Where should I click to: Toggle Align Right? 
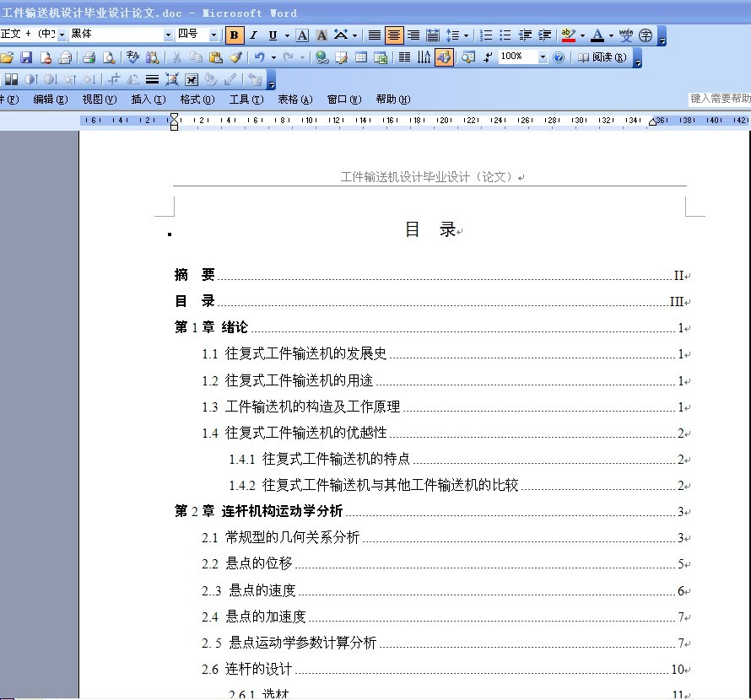click(413, 35)
